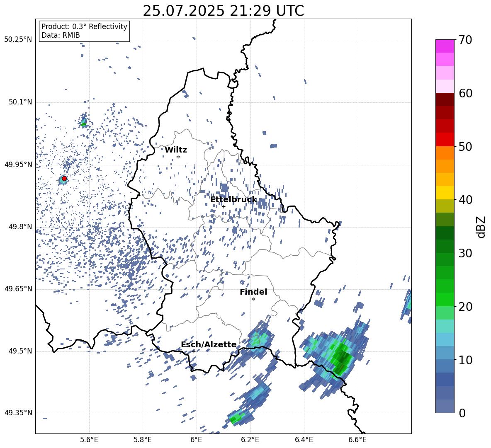Click the Findel city label
491x448 pixels.
253,292
